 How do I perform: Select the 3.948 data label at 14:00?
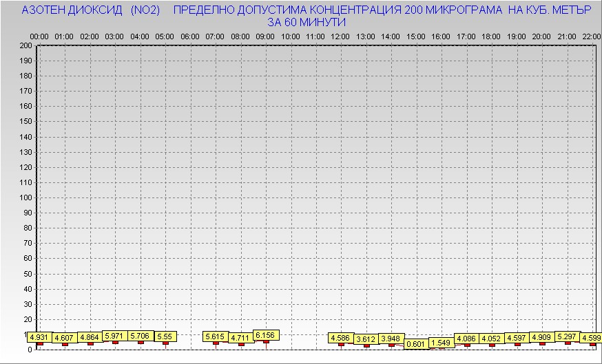click(x=391, y=339)
